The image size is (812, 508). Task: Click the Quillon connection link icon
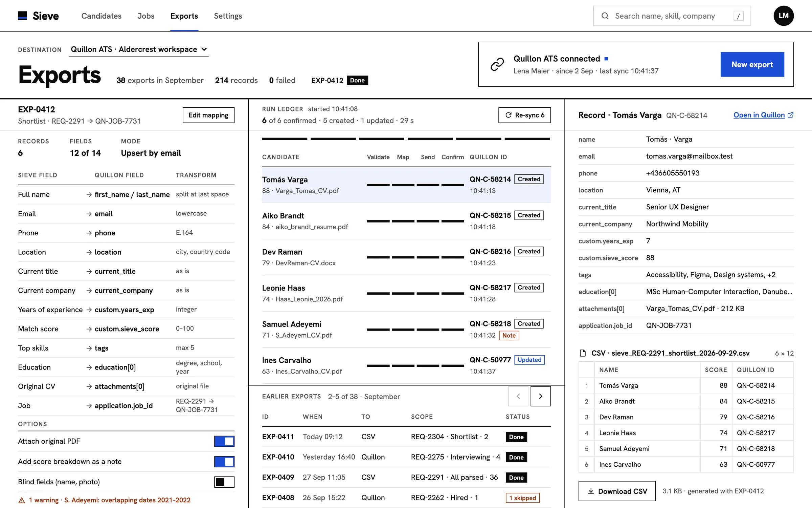pyautogui.click(x=497, y=64)
